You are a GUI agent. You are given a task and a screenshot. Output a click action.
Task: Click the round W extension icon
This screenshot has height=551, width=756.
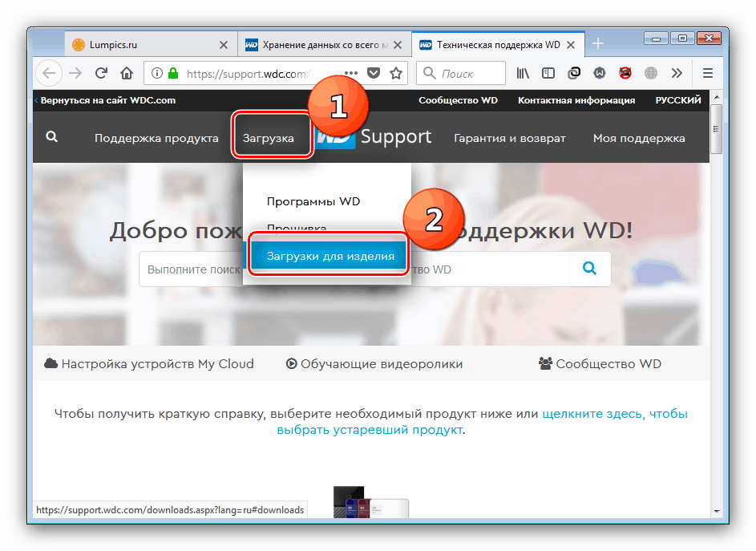click(600, 73)
